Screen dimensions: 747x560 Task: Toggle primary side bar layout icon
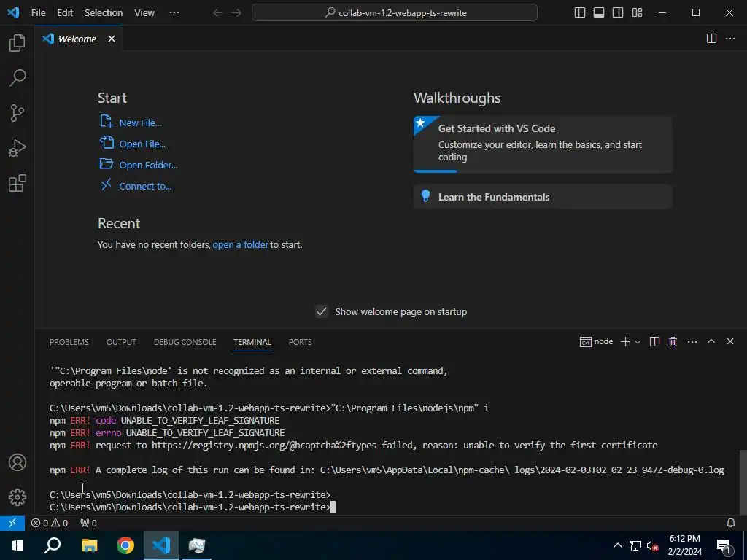[x=580, y=13]
